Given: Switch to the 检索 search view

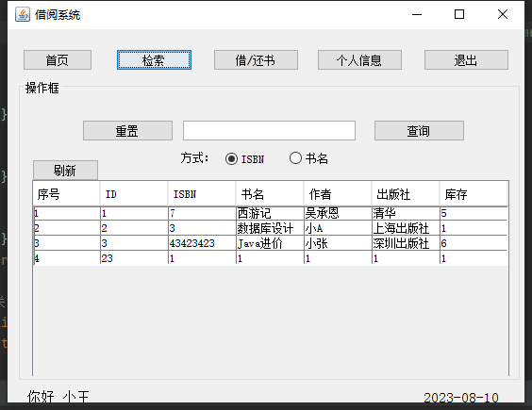Looking at the screenshot, I should pos(154,60).
